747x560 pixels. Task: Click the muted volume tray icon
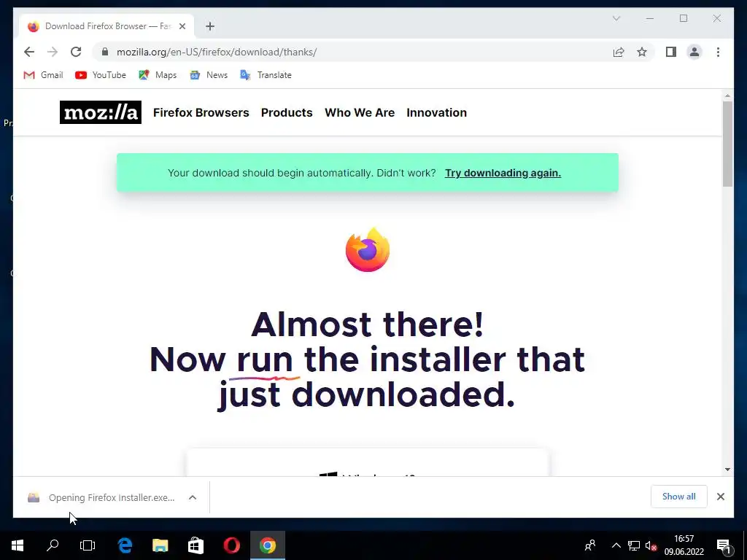651,545
